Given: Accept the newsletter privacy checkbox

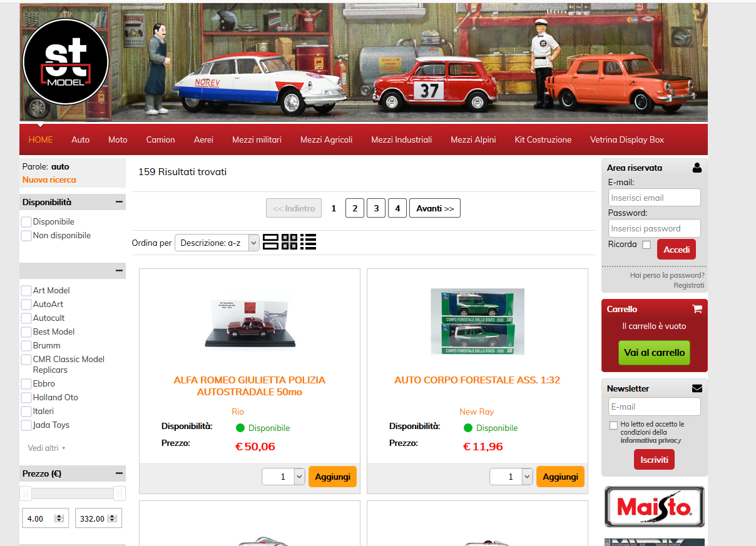Looking at the screenshot, I should 613,425.
